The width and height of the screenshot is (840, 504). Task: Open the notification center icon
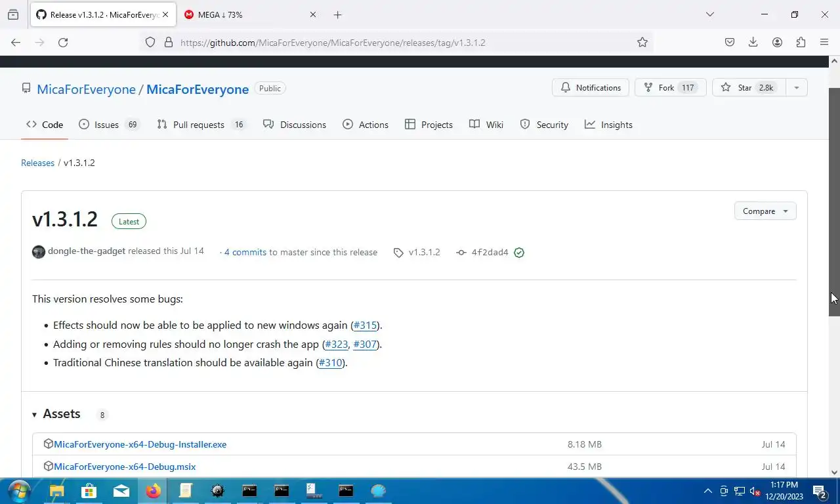click(x=819, y=492)
